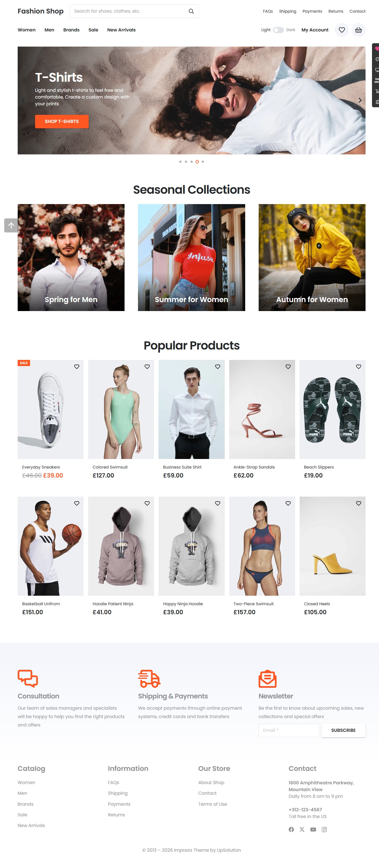This screenshot has height=868, width=379.
Task: Open the Instagram icon in footer
Action: (324, 830)
